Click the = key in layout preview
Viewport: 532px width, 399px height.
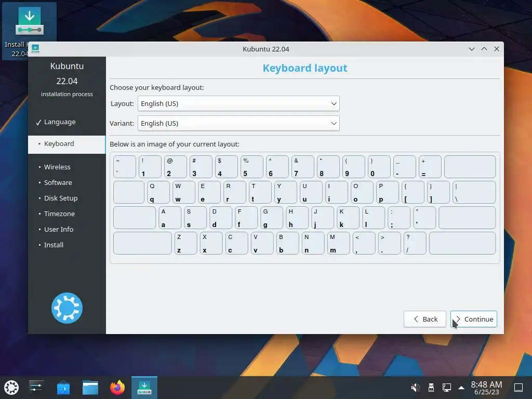[x=430, y=167]
